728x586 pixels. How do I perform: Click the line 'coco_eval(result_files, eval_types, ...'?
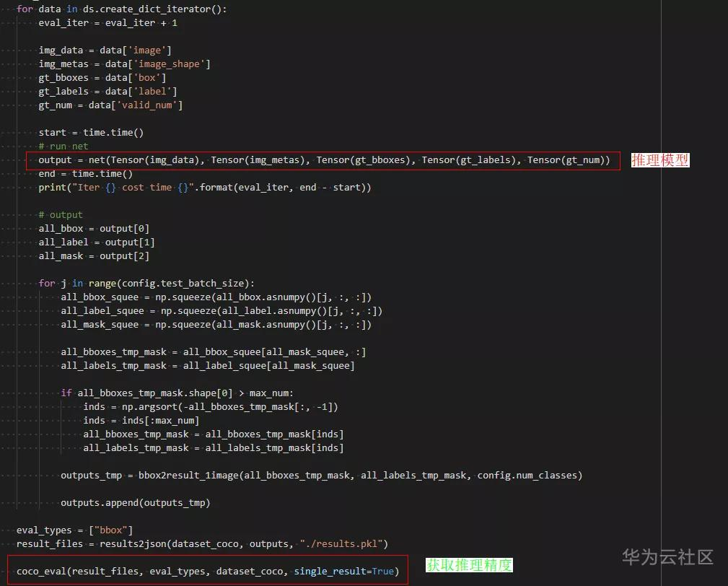point(208,571)
